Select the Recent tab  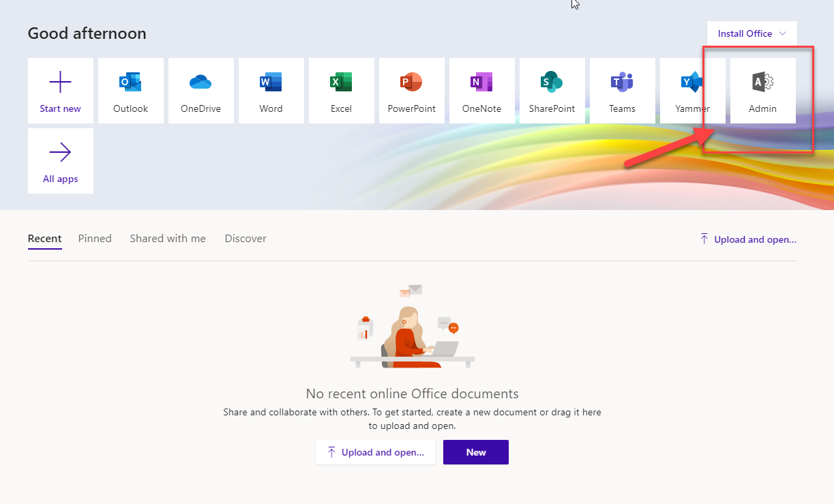(45, 239)
